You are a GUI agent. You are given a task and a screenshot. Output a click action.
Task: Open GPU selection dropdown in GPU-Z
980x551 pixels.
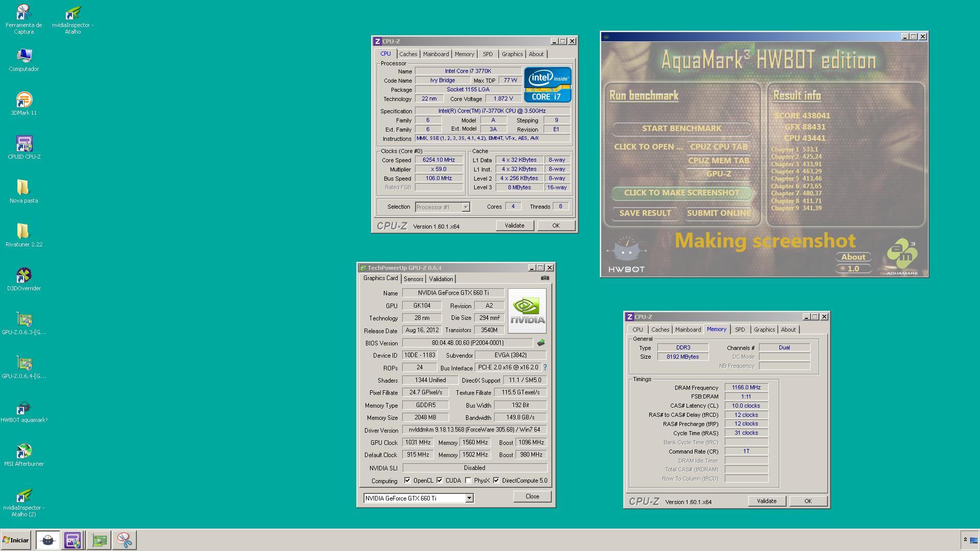tap(469, 498)
